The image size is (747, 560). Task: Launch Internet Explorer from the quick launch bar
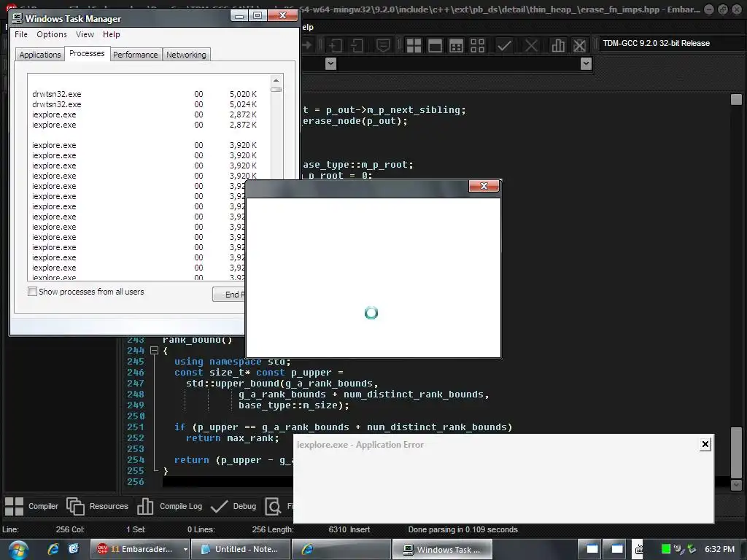pos(53,549)
